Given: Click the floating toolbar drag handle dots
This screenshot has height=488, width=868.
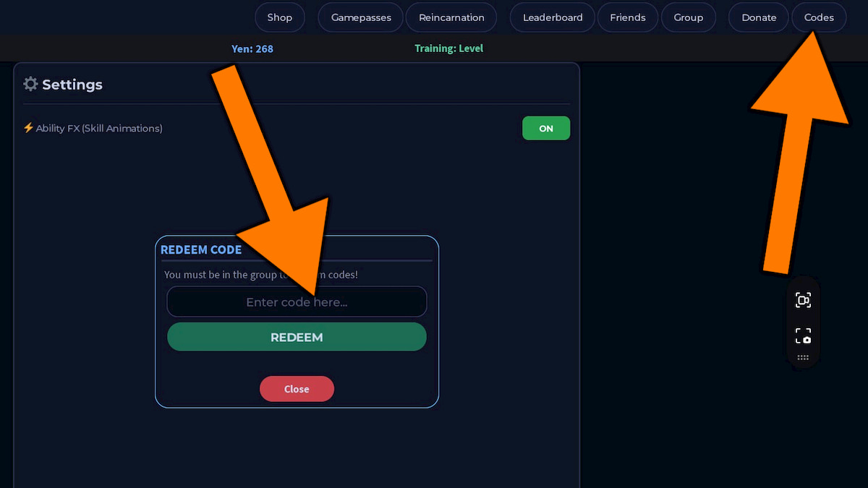Looking at the screenshot, I should click(x=803, y=357).
